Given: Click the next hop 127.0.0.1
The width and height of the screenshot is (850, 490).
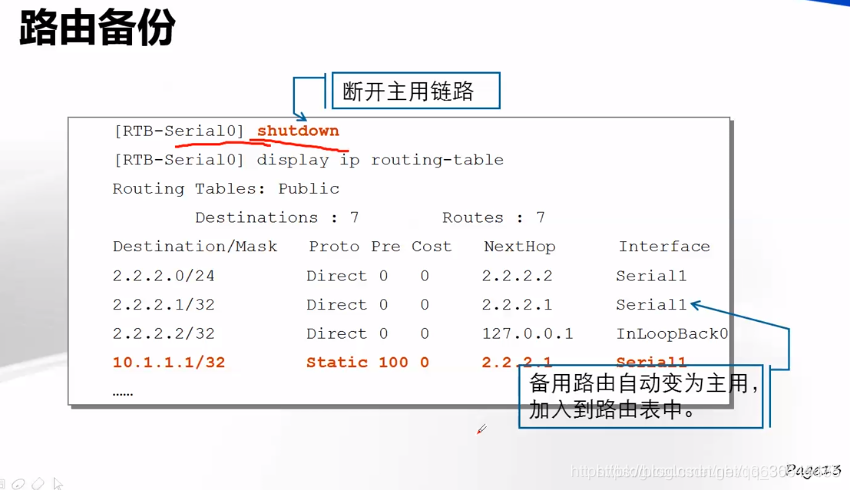Looking at the screenshot, I should tap(527, 333).
